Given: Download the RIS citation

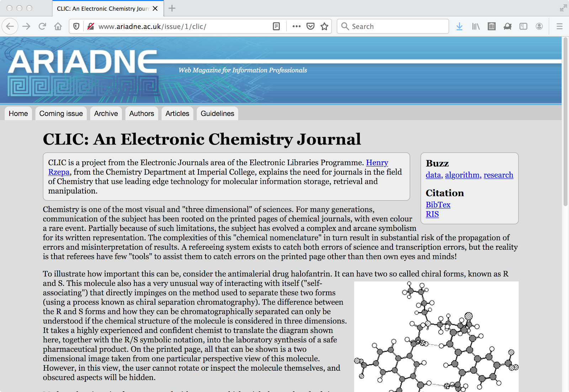Looking at the screenshot, I should click(x=432, y=214).
